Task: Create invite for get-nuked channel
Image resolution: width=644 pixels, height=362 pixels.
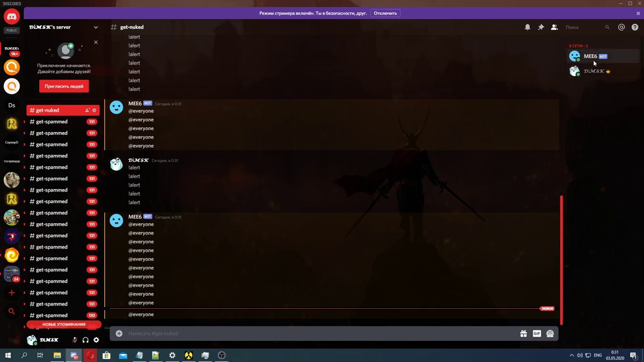Action: coord(87,110)
